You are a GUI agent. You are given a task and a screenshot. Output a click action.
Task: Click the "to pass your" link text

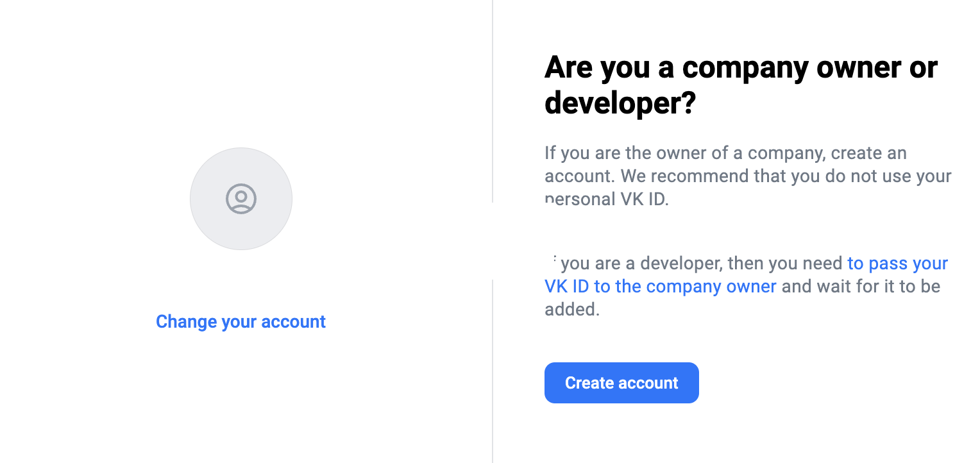point(897,264)
